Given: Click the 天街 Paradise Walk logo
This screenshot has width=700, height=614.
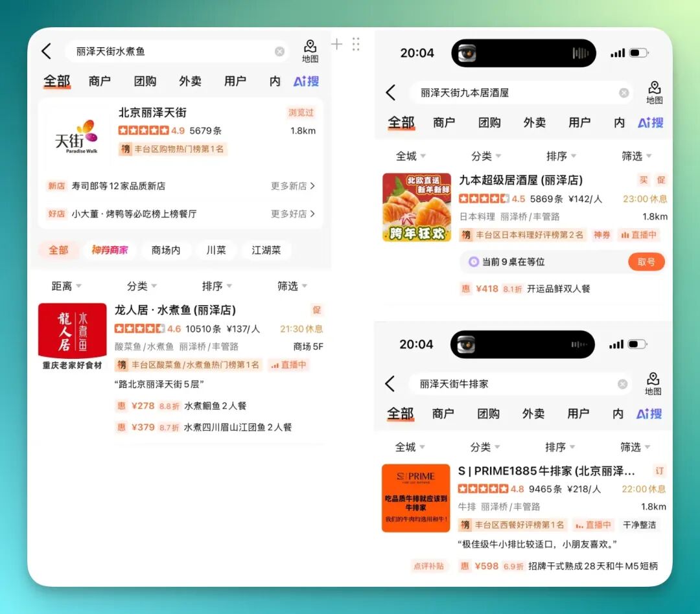Looking at the screenshot, I should click(x=76, y=137).
